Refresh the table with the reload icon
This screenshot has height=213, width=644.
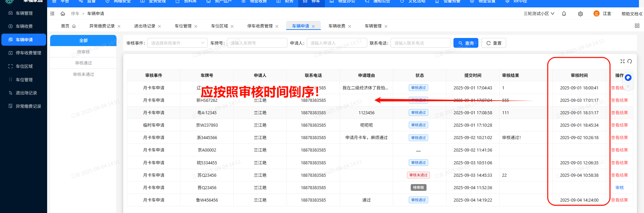(630, 61)
